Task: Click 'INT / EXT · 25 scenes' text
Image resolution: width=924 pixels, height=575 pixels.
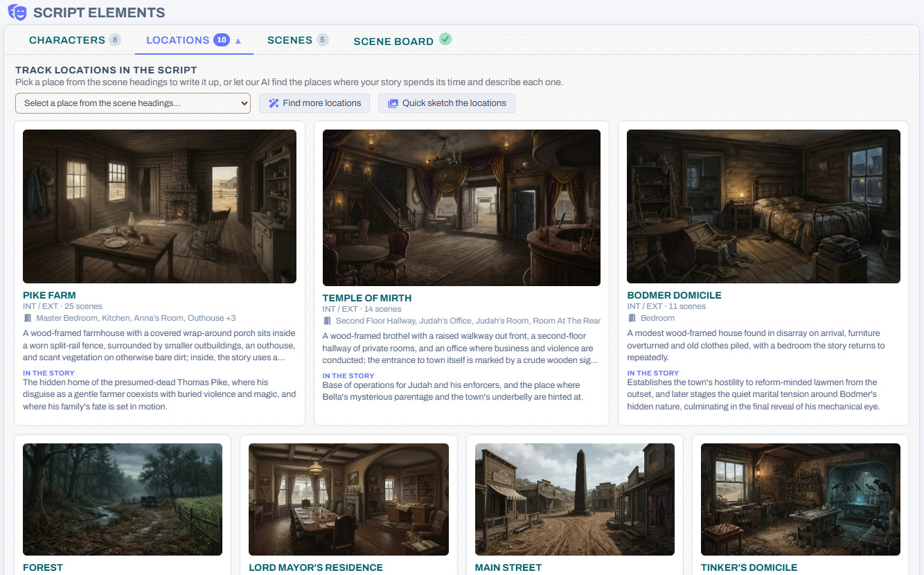Action: (x=62, y=306)
